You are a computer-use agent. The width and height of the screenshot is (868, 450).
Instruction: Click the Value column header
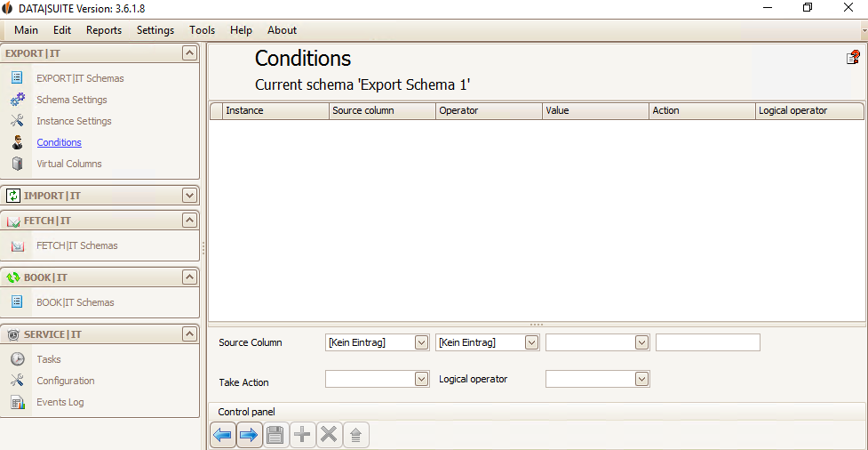pos(595,110)
